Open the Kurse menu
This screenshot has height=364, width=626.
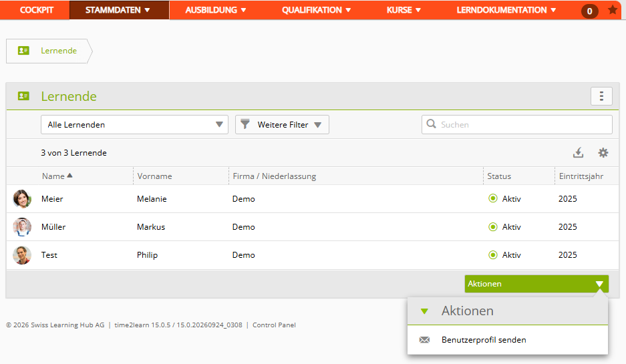point(404,10)
